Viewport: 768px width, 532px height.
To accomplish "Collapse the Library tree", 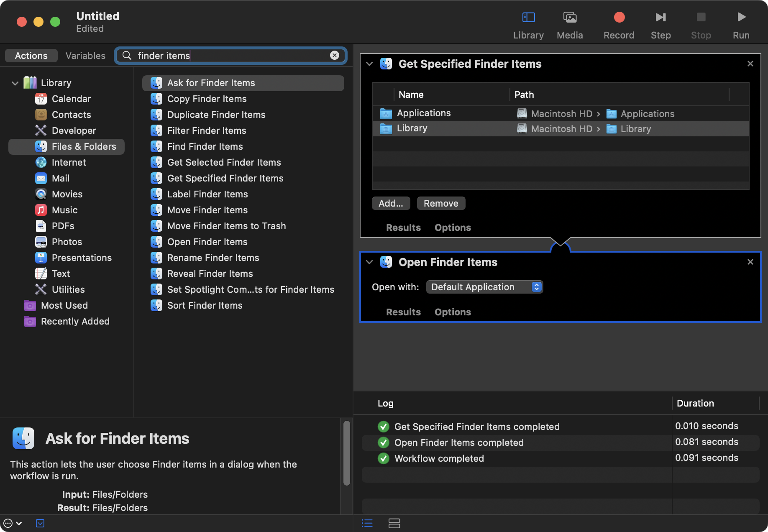I will click(15, 83).
